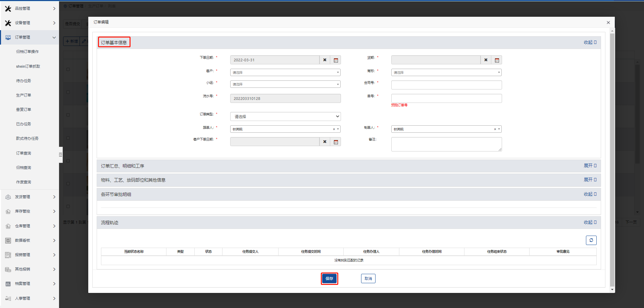
Task: Click the 取消 button
Action: coord(368,279)
